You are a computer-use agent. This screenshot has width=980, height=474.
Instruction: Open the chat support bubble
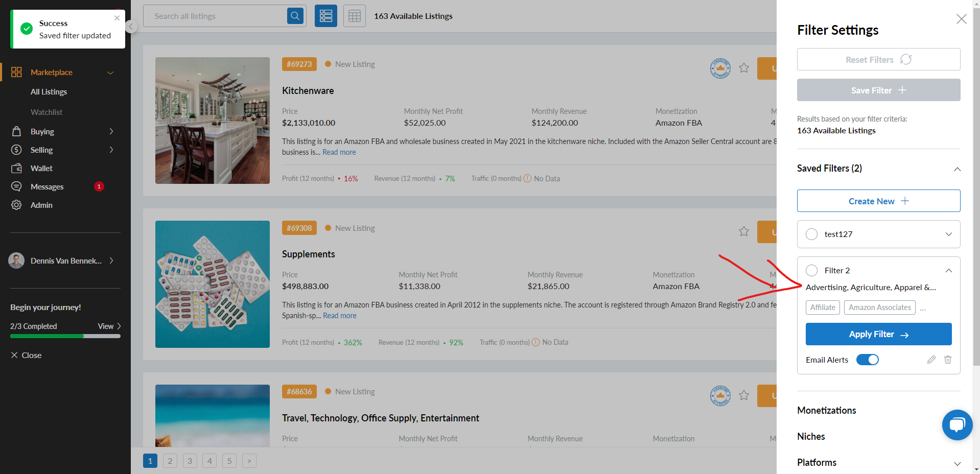click(957, 425)
